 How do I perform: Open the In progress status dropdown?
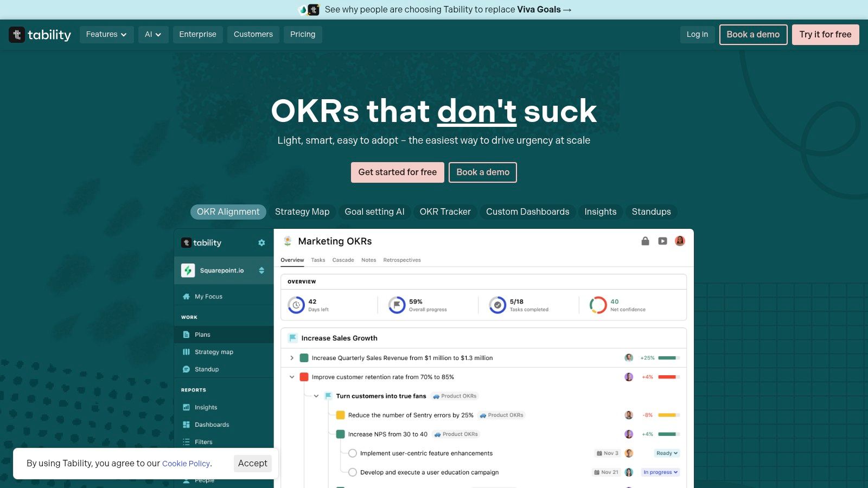(x=660, y=472)
